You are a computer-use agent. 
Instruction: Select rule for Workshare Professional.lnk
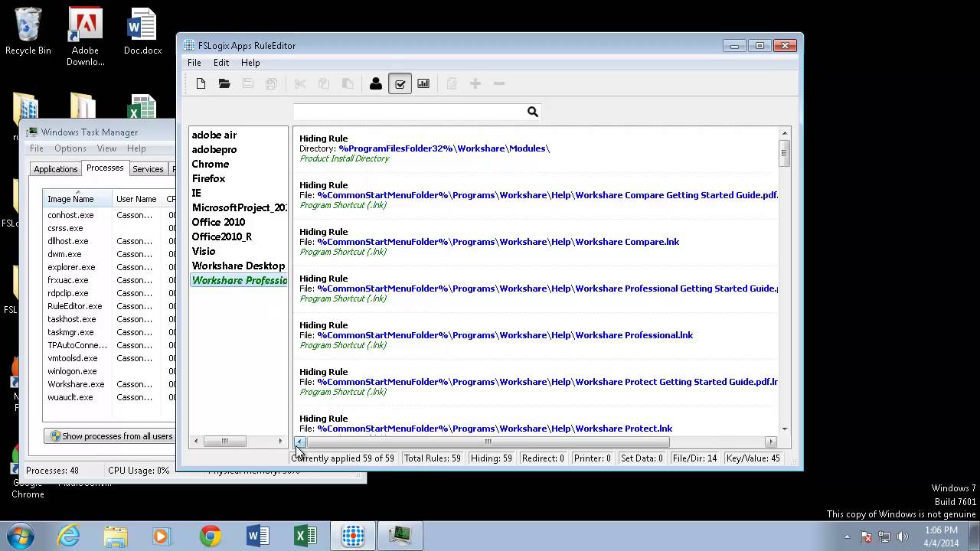coord(536,334)
